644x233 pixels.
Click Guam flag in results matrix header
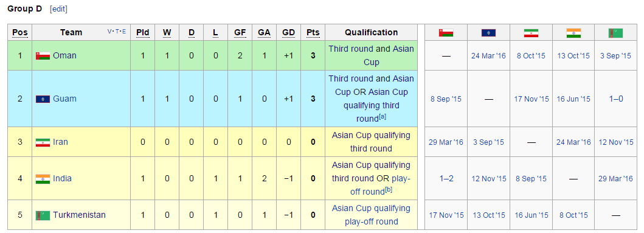pos(489,32)
